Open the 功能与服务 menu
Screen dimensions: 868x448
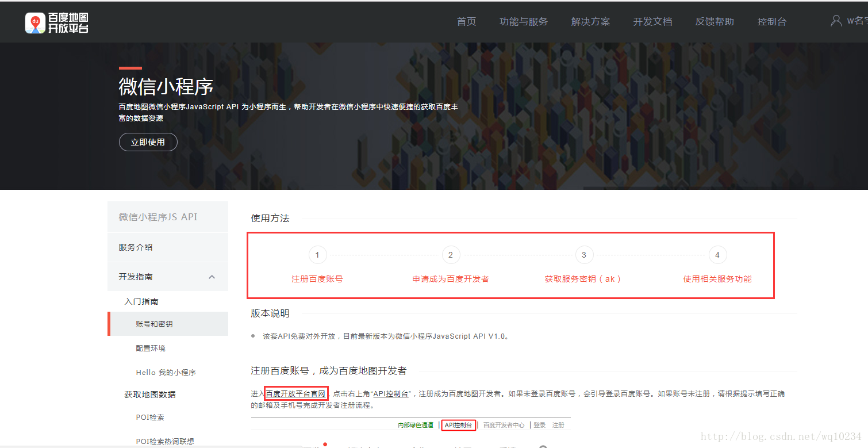tap(524, 22)
